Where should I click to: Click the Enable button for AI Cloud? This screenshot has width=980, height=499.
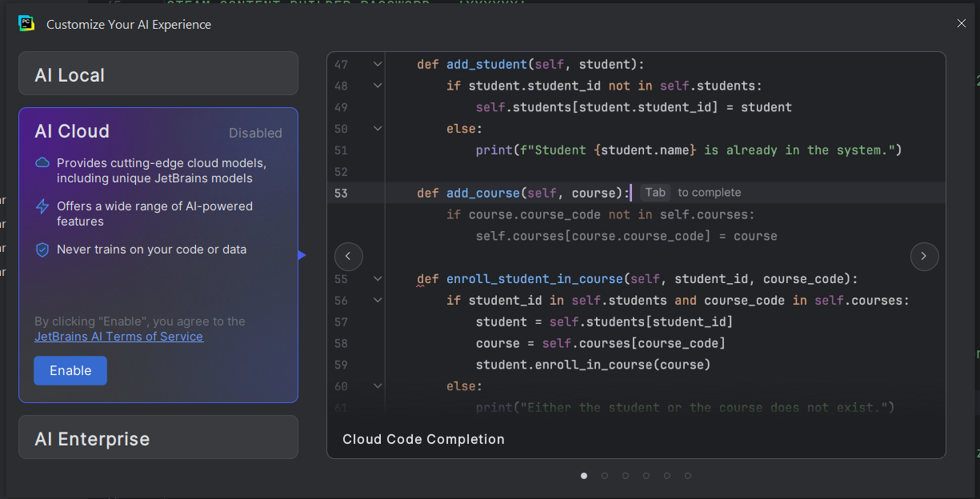pos(70,370)
